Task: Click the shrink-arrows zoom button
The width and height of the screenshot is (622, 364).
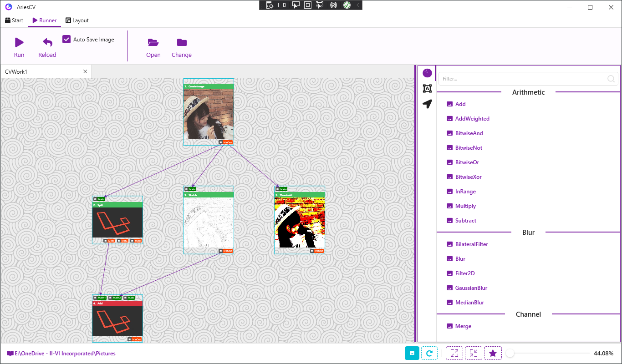Action: pyautogui.click(x=474, y=353)
